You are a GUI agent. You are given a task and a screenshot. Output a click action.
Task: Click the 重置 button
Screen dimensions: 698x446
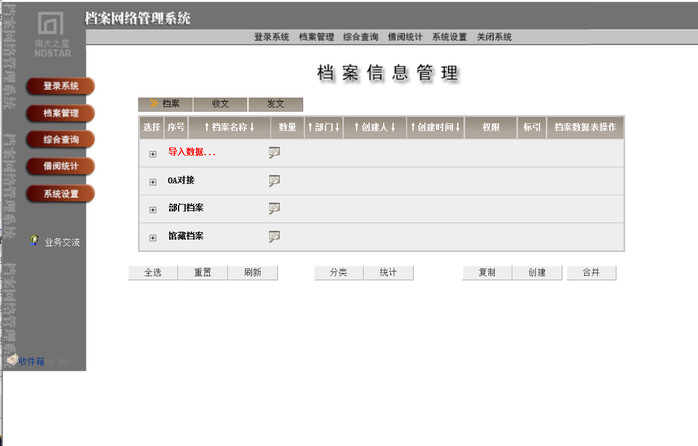pyautogui.click(x=203, y=272)
